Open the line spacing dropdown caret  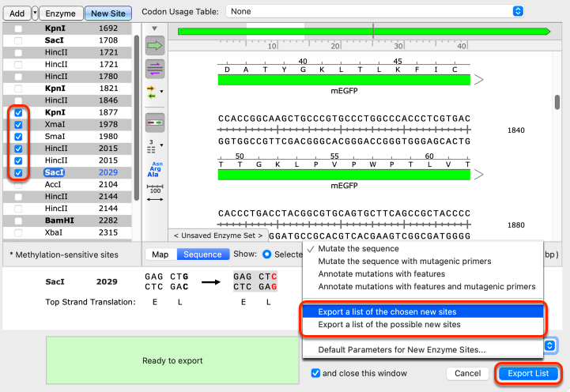[x=161, y=145]
